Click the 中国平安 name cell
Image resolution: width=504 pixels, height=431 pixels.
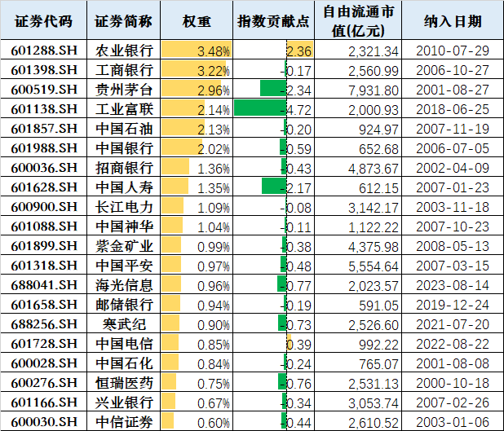pos(123,265)
